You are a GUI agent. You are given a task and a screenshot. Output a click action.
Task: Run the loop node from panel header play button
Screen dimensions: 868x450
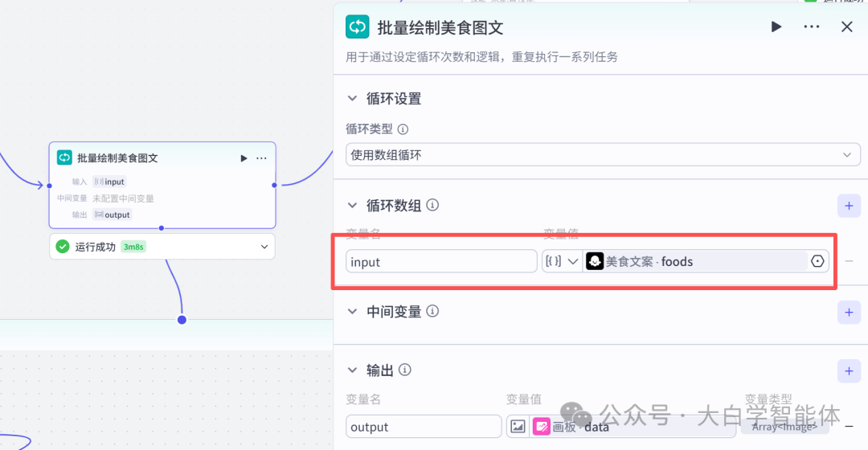point(776,27)
